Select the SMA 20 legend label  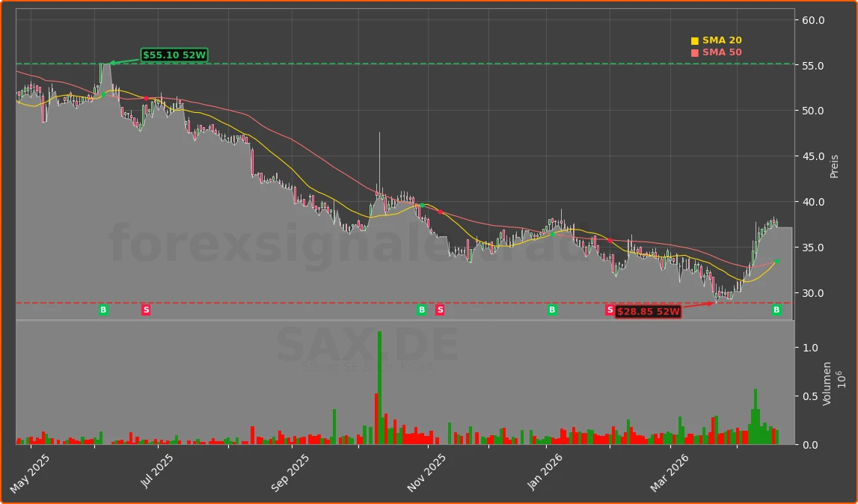pyautogui.click(x=723, y=40)
